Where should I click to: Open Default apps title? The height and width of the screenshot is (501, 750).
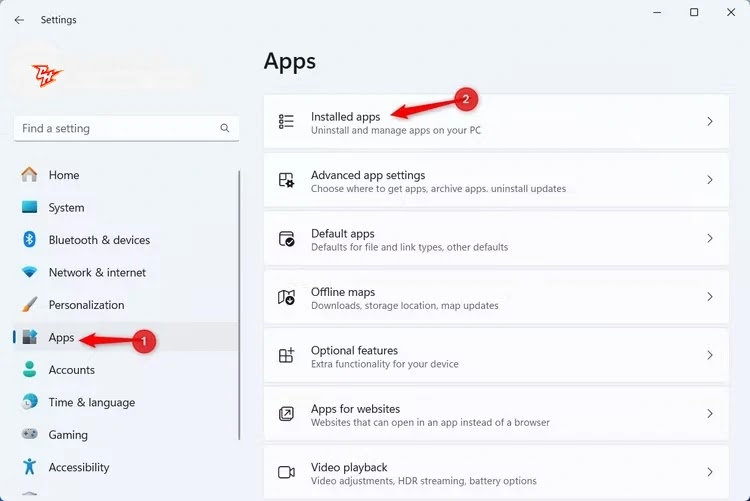(x=342, y=234)
